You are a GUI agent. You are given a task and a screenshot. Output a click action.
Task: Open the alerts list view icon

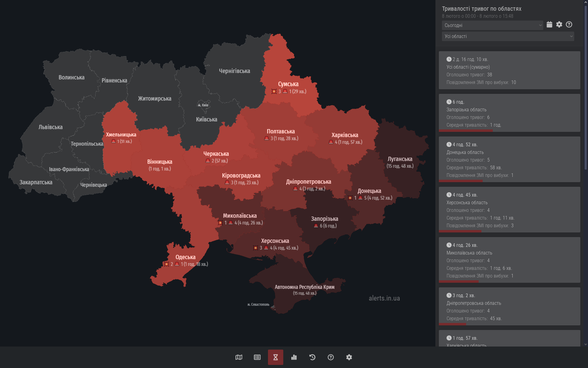point(257,357)
